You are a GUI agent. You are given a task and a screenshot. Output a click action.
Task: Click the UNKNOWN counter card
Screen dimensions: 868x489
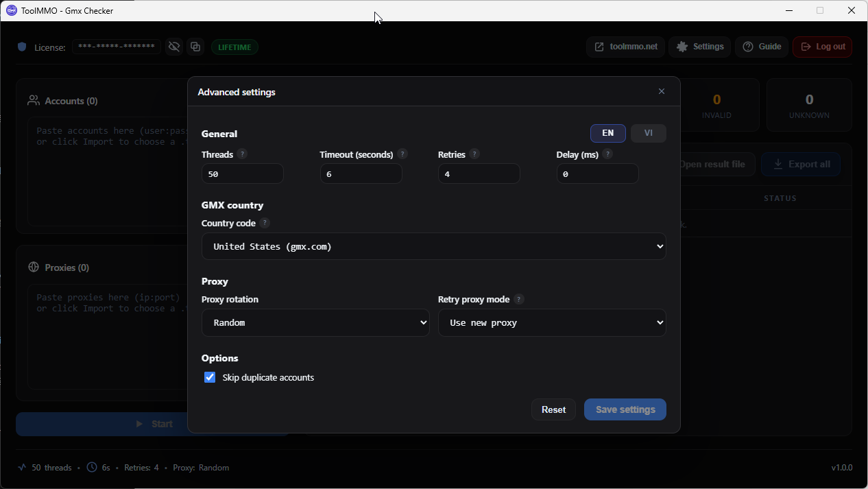tap(809, 105)
